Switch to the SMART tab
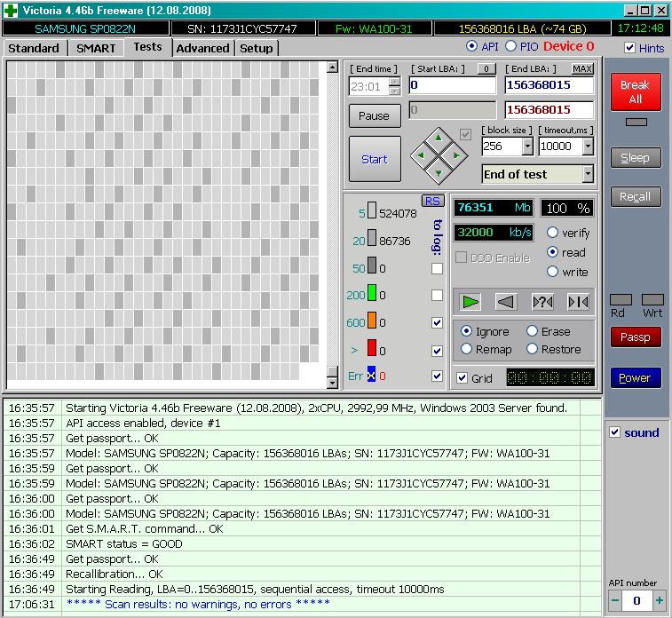Viewport: 672px width, 618px height. [x=96, y=48]
